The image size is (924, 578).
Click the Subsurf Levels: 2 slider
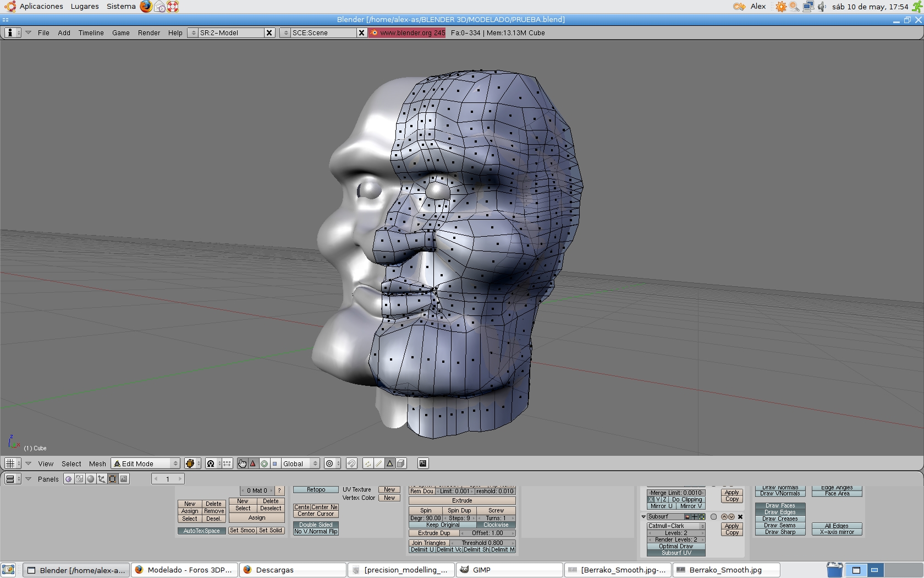coord(676,533)
